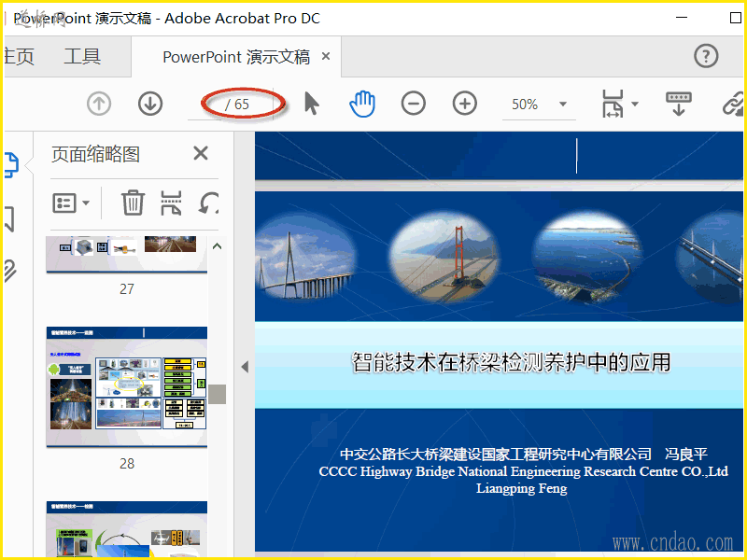Expand the page fit options arrow
This screenshot has width=747, height=560.
pos(635,104)
